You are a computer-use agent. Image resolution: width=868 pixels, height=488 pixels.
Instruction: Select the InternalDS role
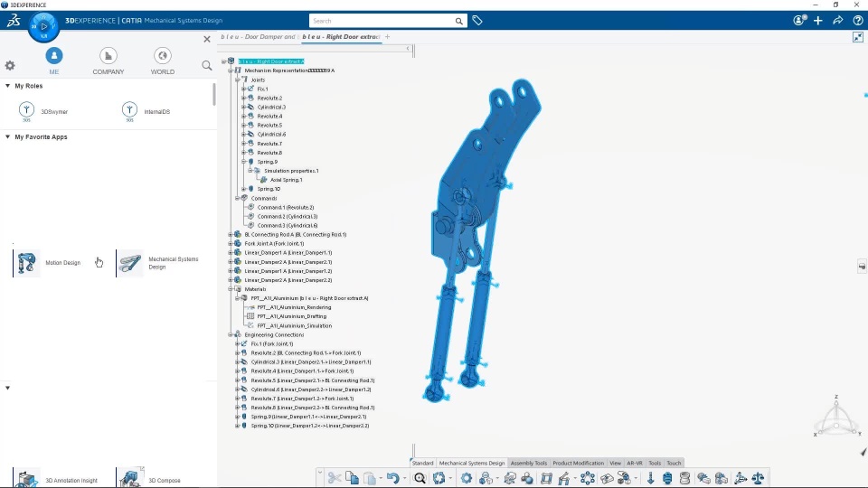(146, 112)
